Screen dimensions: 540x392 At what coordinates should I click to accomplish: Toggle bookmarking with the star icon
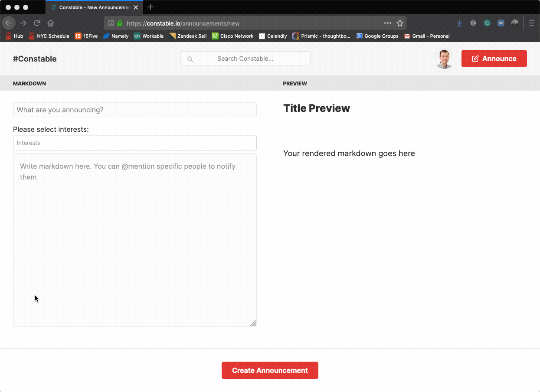point(399,23)
